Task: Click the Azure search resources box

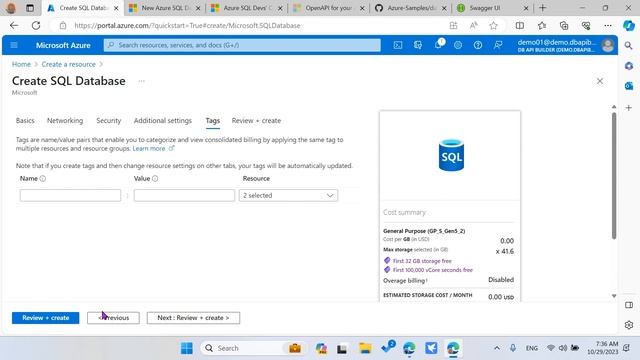Action: [x=242, y=45]
